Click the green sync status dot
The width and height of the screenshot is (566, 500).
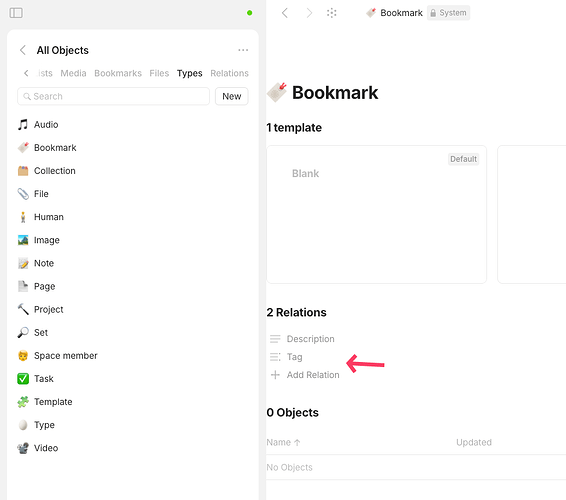tap(249, 13)
